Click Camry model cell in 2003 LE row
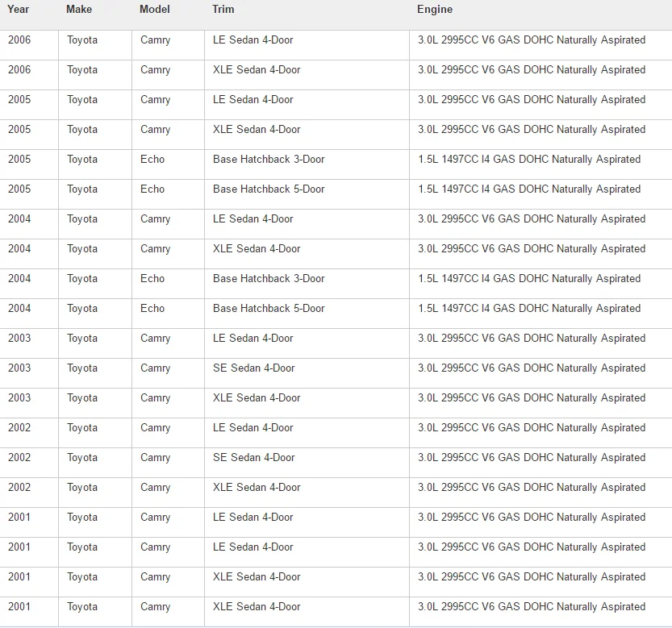 coord(168,343)
